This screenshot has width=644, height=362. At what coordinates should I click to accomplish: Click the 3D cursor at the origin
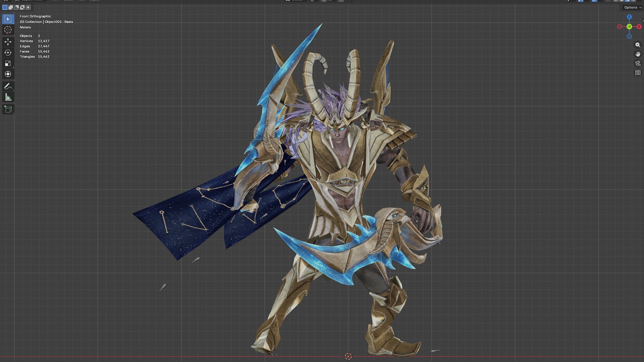[x=348, y=356]
